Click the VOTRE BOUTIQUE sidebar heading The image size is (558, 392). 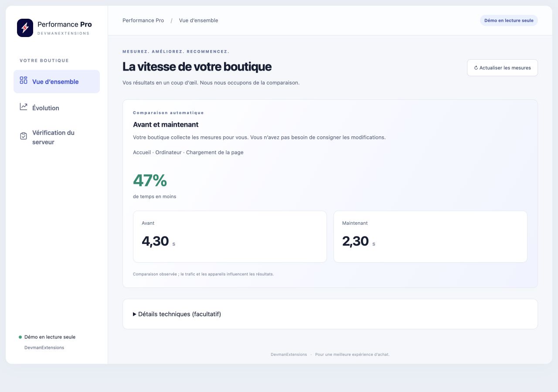44,61
